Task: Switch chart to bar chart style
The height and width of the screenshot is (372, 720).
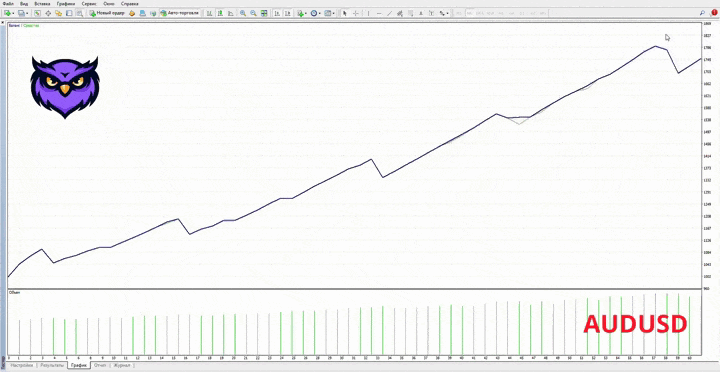Action: coord(209,13)
